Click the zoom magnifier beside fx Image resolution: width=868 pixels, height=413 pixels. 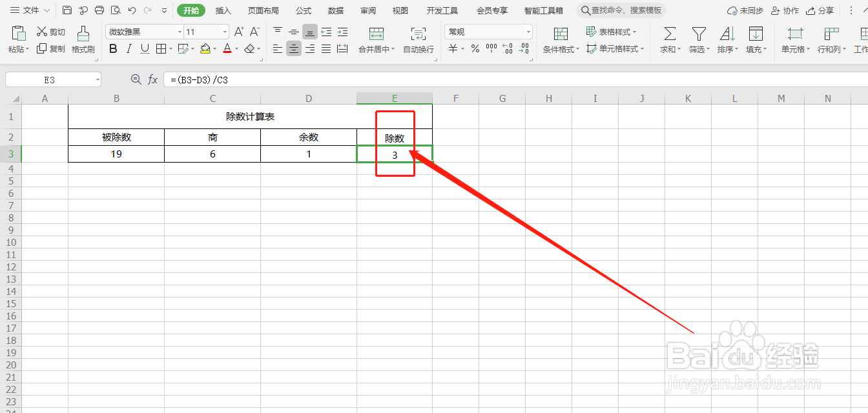(136, 79)
